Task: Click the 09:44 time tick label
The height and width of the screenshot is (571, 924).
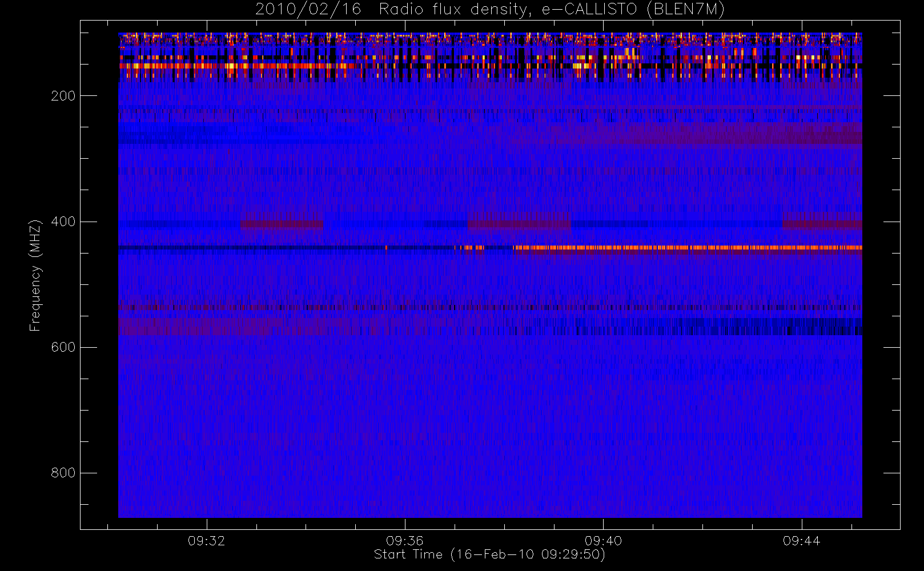Action: pyautogui.click(x=802, y=541)
